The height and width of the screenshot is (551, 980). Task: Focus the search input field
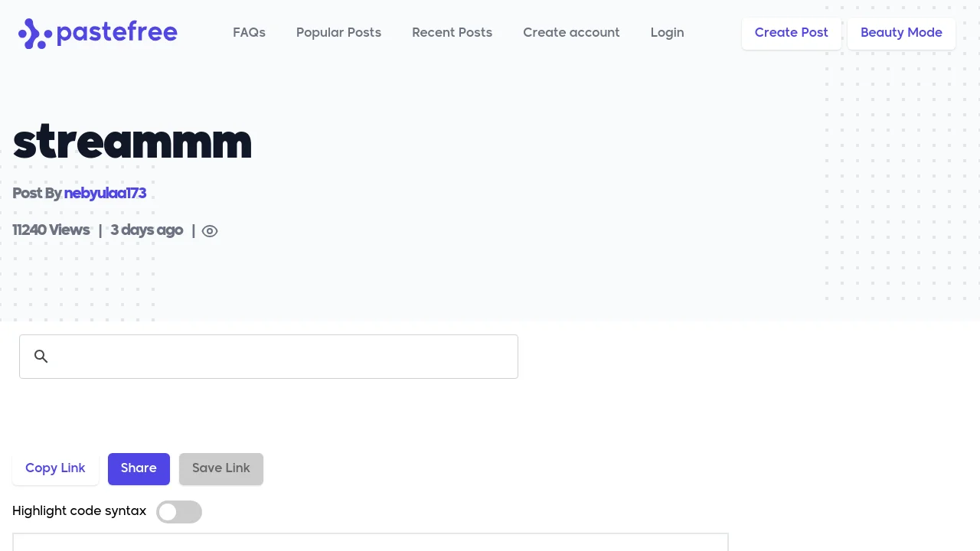(x=283, y=357)
